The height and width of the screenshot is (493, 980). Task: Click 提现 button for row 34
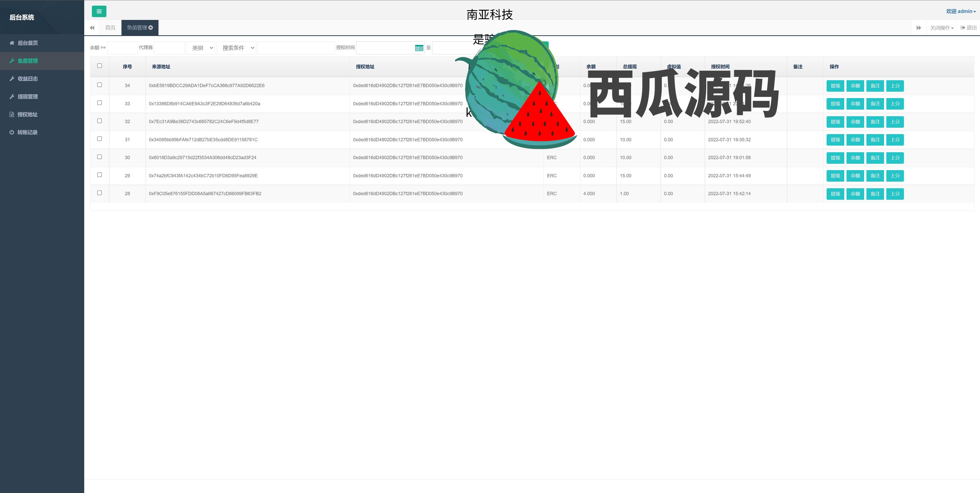(836, 86)
